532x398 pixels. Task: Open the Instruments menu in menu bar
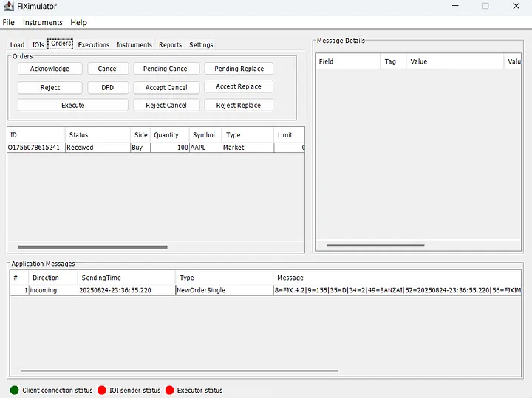pyautogui.click(x=43, y=22)
